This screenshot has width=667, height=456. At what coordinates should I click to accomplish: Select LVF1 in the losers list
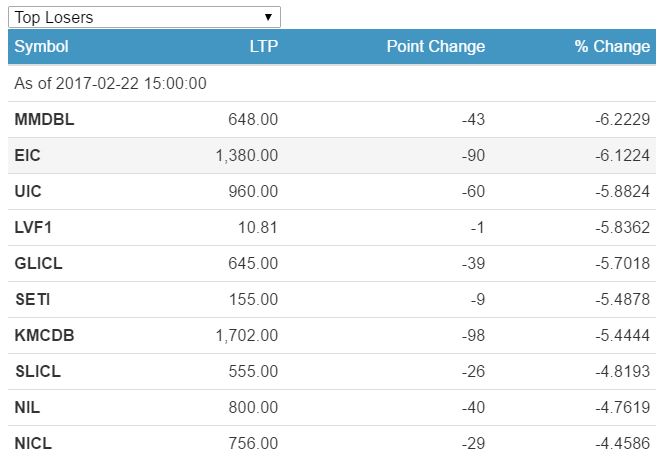coord(33,228)
